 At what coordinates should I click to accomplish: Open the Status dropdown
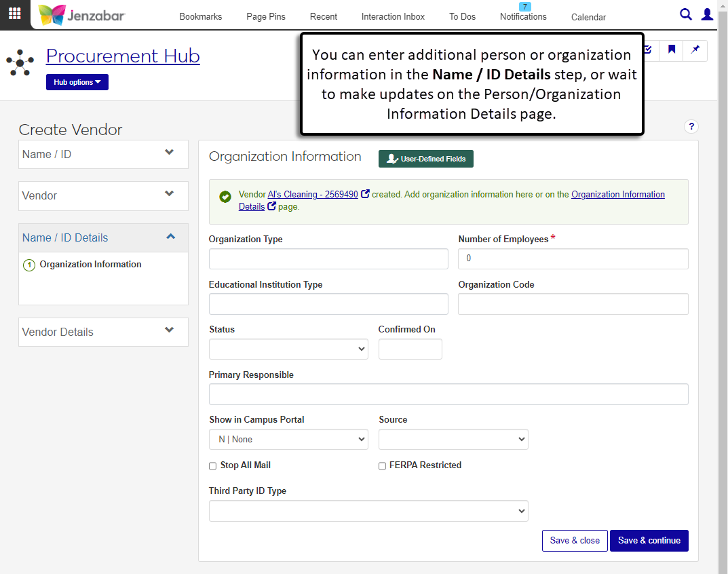(288, 349)
